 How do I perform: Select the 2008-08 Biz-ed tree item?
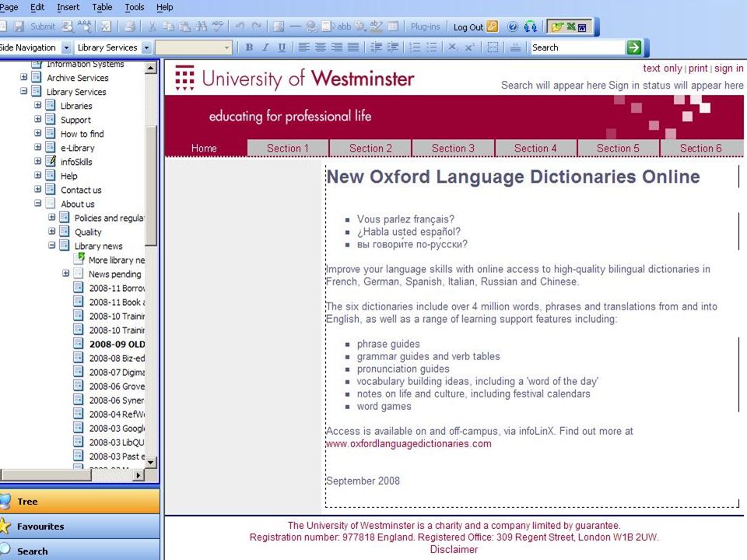pos(117,358)
